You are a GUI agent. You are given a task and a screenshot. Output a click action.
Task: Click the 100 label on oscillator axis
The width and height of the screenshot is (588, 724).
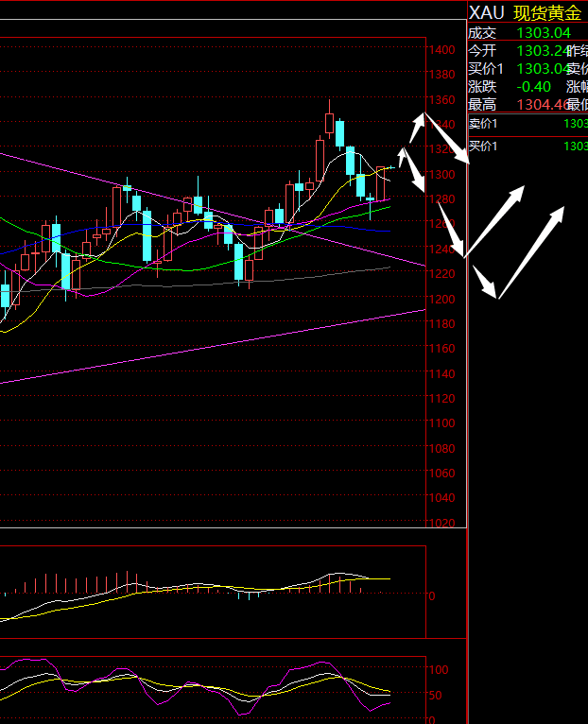(439, 670)
